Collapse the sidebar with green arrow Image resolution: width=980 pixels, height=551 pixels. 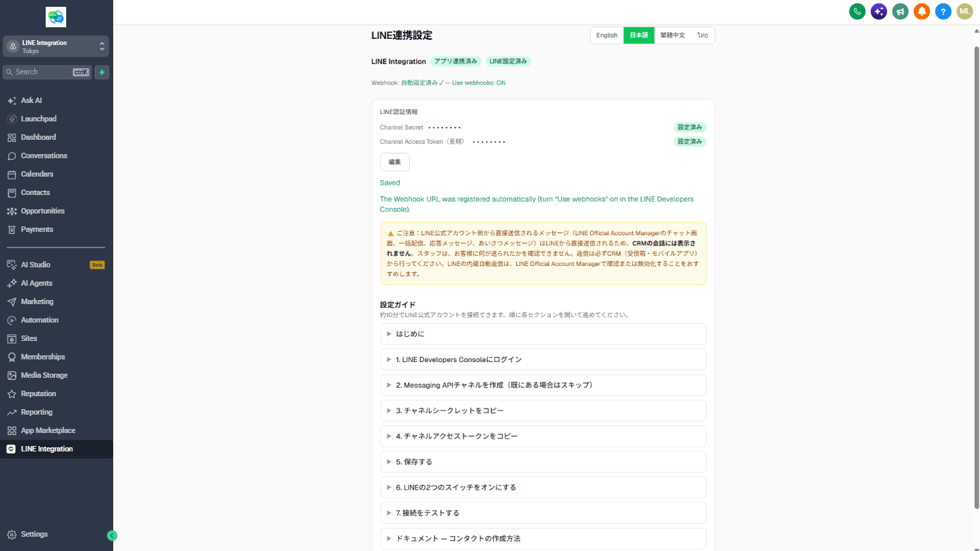[x=113, y=535]
